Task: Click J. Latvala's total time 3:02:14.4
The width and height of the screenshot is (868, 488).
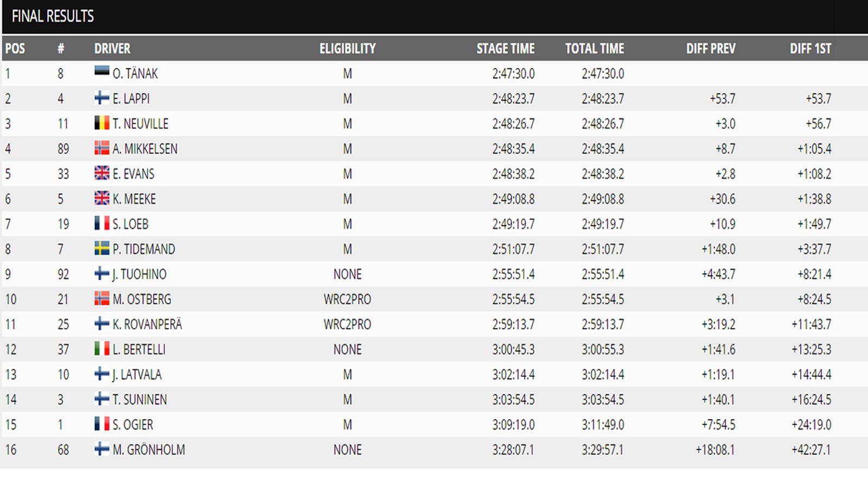Action: coord(603,375)
